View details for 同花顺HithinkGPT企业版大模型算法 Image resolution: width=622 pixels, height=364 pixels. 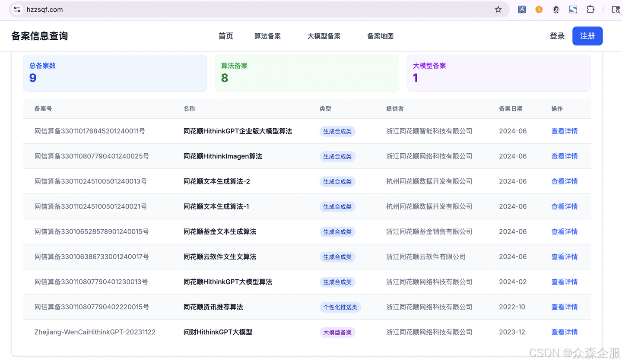coord(564,131)
